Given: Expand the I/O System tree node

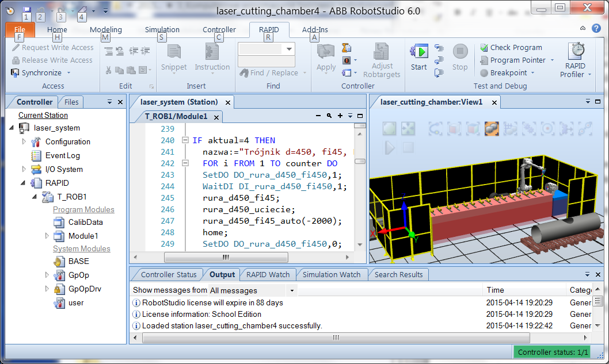Looking at the screenshot, I should (24, 169).
